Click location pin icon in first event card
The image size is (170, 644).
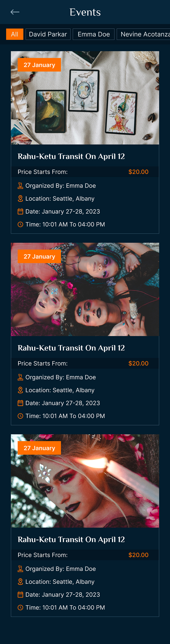[x=20, y=198]
